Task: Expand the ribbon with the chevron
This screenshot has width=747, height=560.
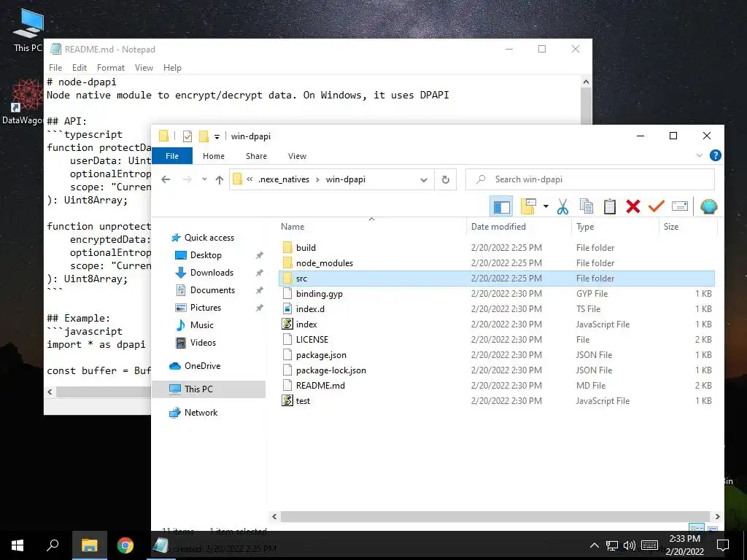Action: pyautogui.click(x=700, y=156)
